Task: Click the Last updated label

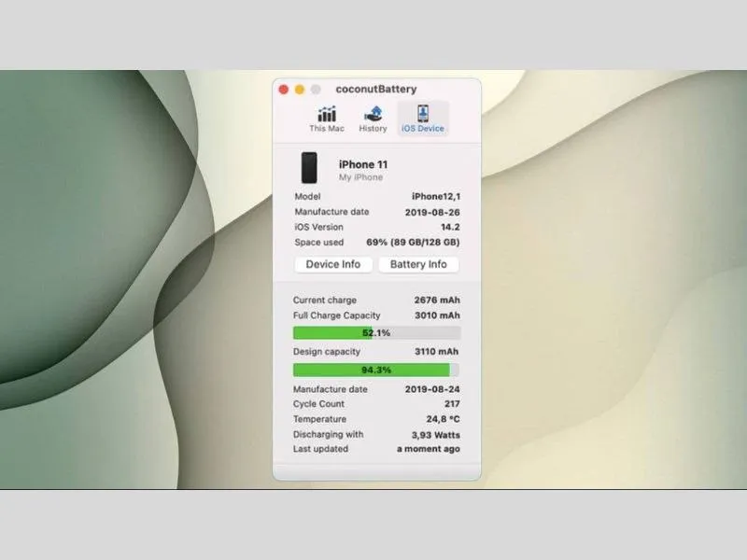Action: pyautogui.click(x=320, y=449)
